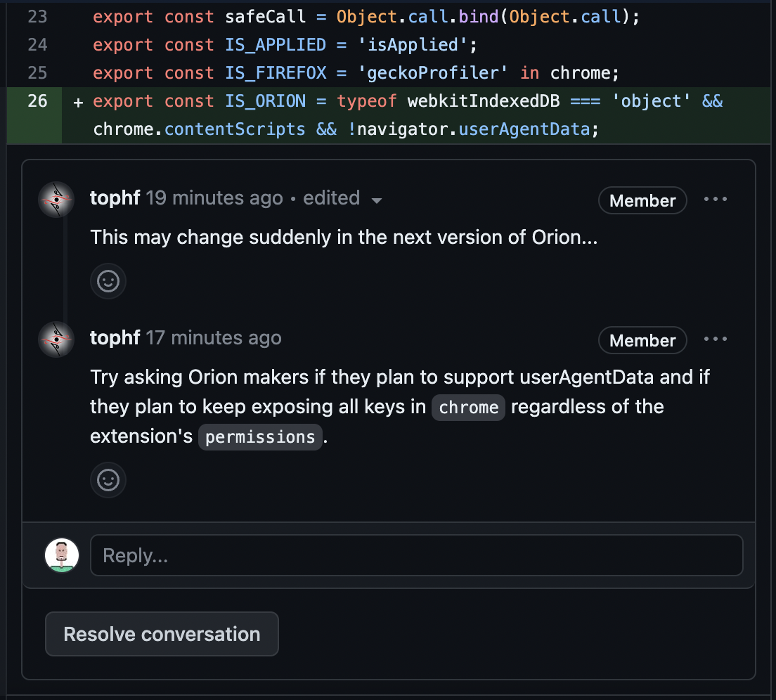The height and width of the screenshot is (700, 776).
Task: Click the Member badge on the second comment
Action: click(x=642, y=340)
